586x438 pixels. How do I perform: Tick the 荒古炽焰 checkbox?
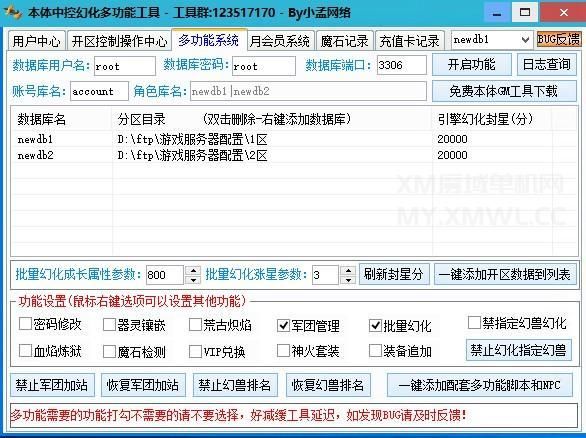click(x=195, y=324)
